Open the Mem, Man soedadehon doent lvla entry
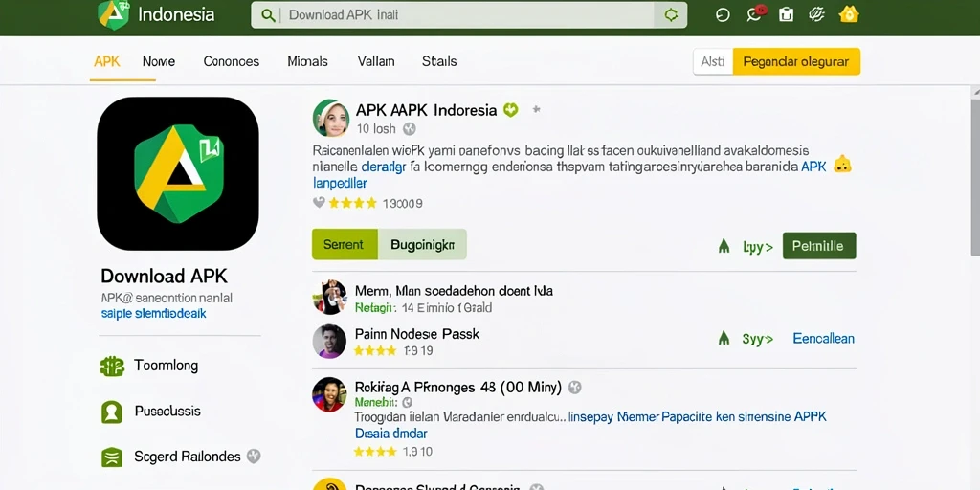Image resolution: width=980 pixels, height=490 pixels. coord(454,291)
